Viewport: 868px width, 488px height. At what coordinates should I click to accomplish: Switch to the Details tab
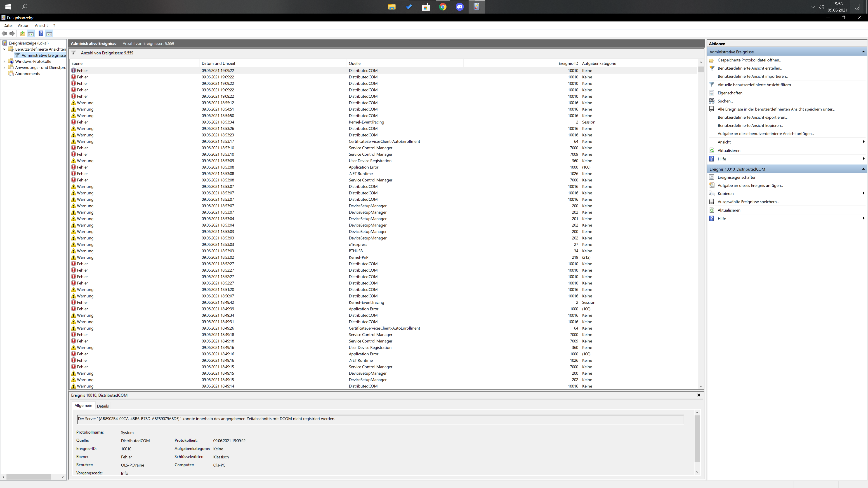[103, 406]
